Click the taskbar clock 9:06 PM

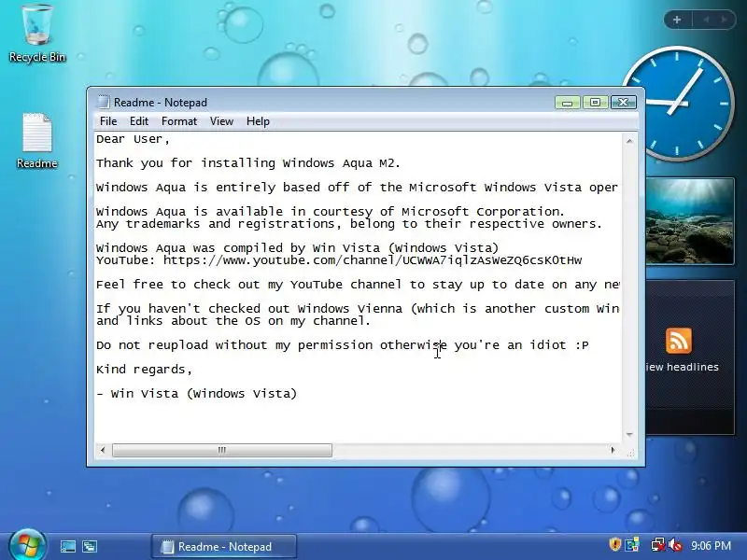coord(711,545)
